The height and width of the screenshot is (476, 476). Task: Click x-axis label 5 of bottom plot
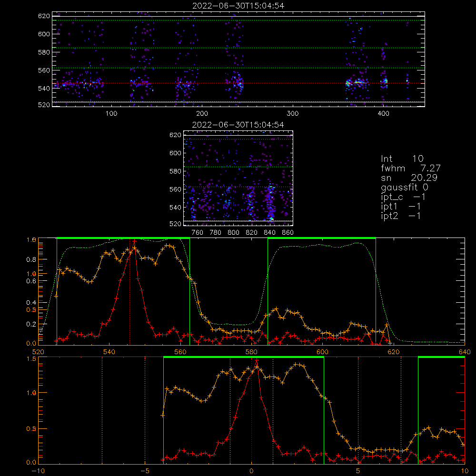coord(358,471)
